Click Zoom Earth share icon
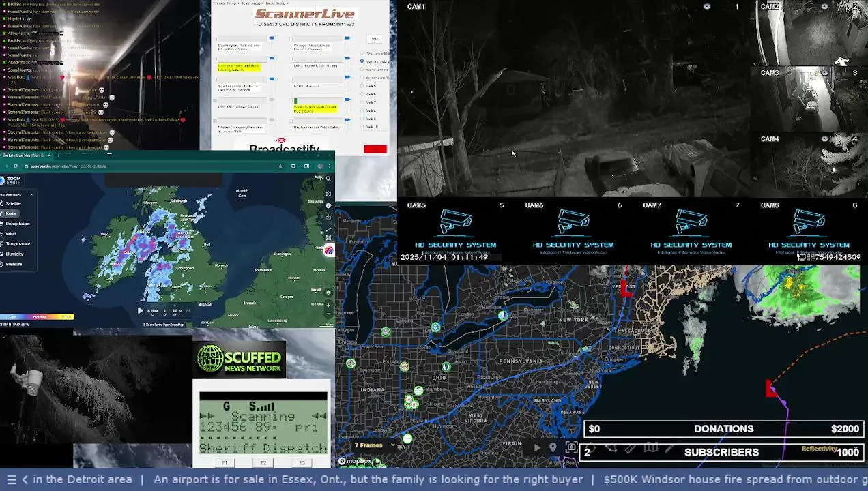Screen dimensions: 868x491 [x=328, y=216]
